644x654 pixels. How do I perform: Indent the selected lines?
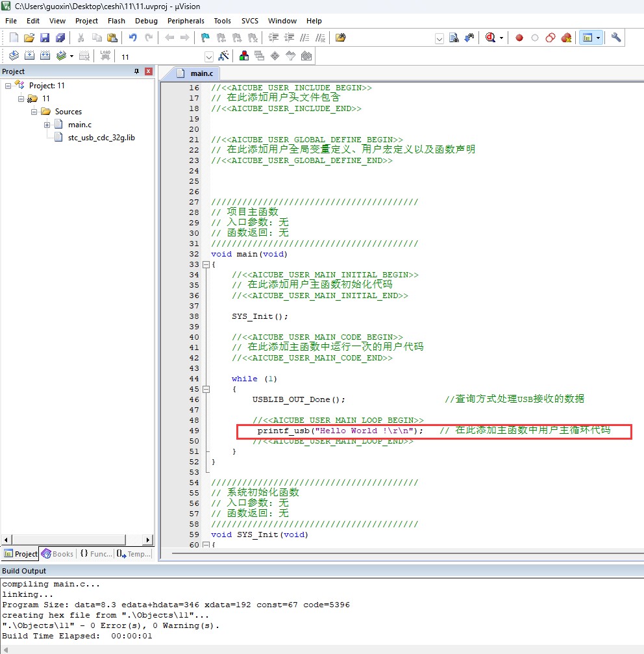coord(273,38)
